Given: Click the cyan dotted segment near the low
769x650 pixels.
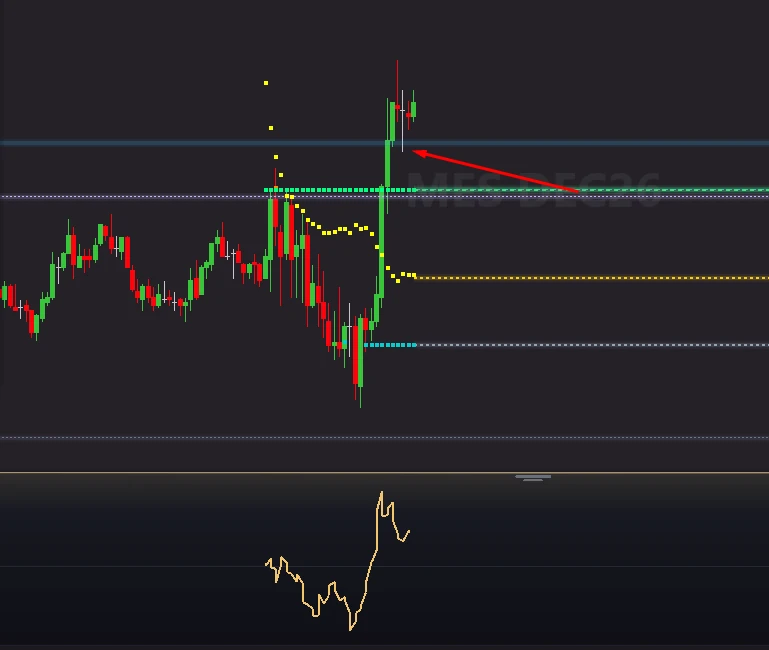Looking at the screenshot, I should pyautogui.click(x=390, y=345).
